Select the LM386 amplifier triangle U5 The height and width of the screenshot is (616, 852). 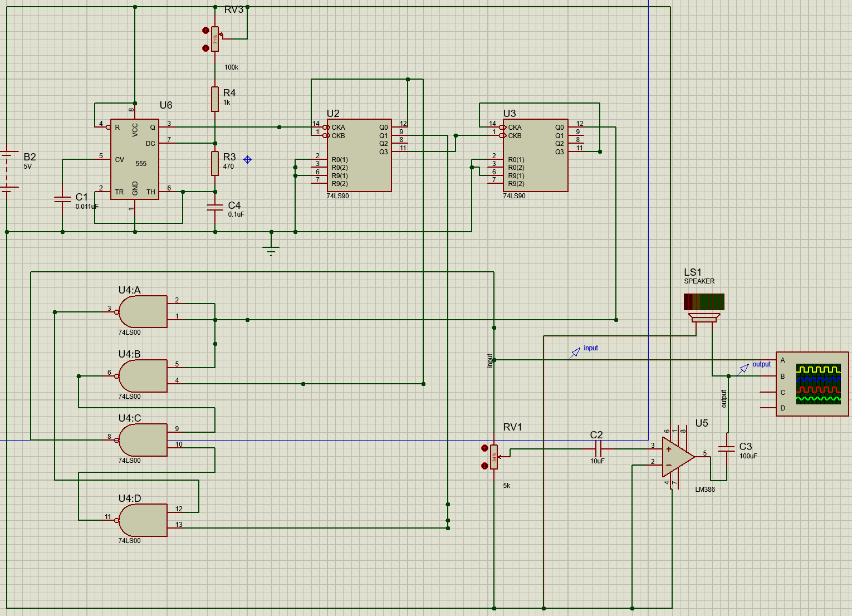(x=678, y=457)
